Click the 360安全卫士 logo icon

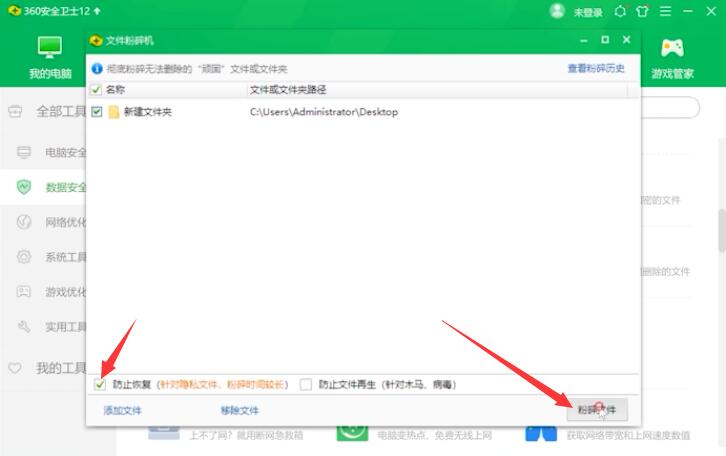coord(15,11)
